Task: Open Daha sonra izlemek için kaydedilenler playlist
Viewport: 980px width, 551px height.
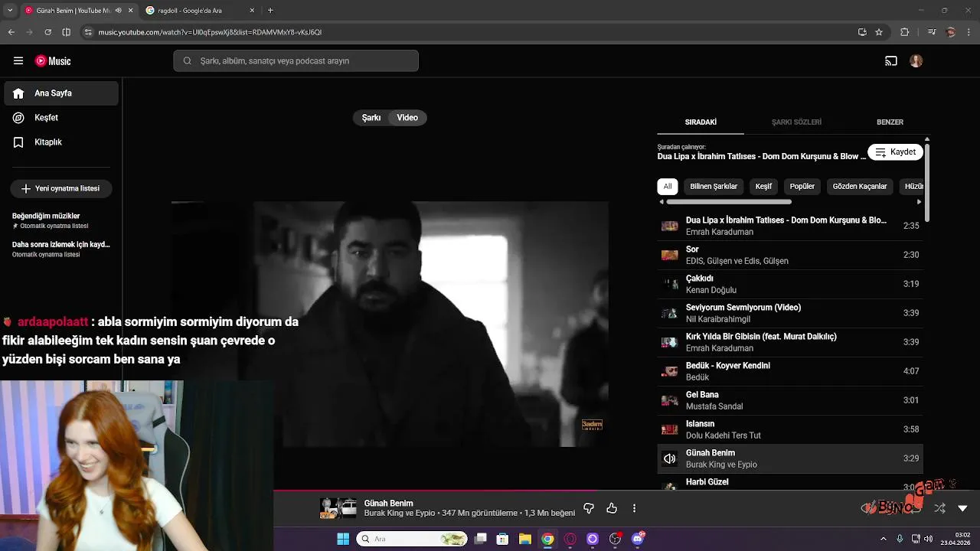Action: [61, 249]
